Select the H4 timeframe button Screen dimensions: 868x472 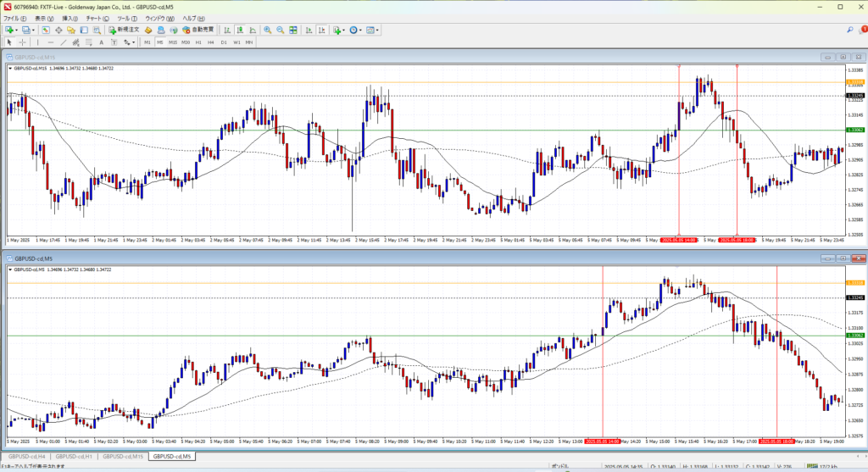pos(211,42)
